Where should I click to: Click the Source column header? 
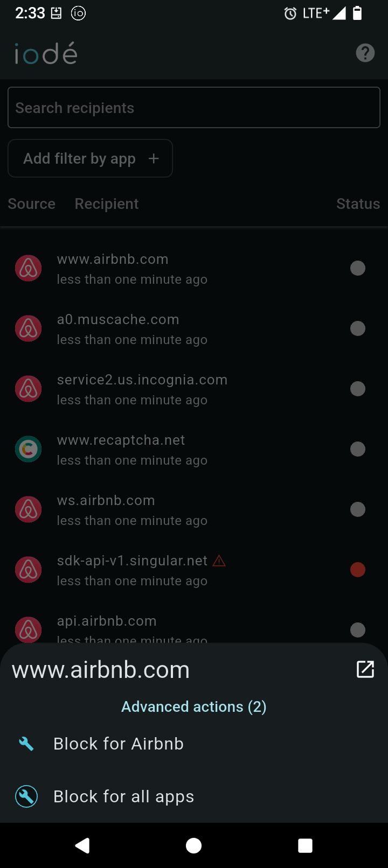(32, 204)
